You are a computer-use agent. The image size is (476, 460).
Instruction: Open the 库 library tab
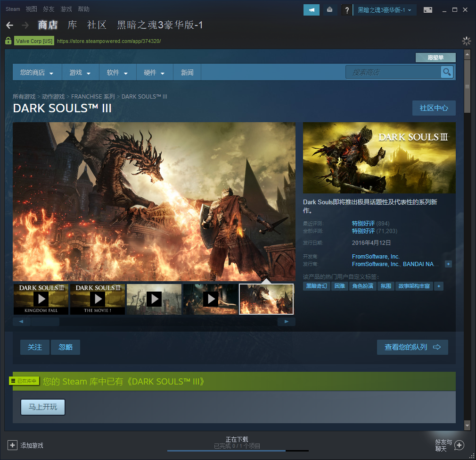pyautogui.click(x=72, y=25)
